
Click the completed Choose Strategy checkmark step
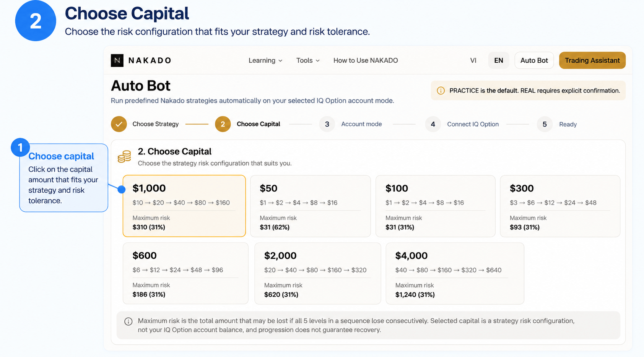pos(119,124)
